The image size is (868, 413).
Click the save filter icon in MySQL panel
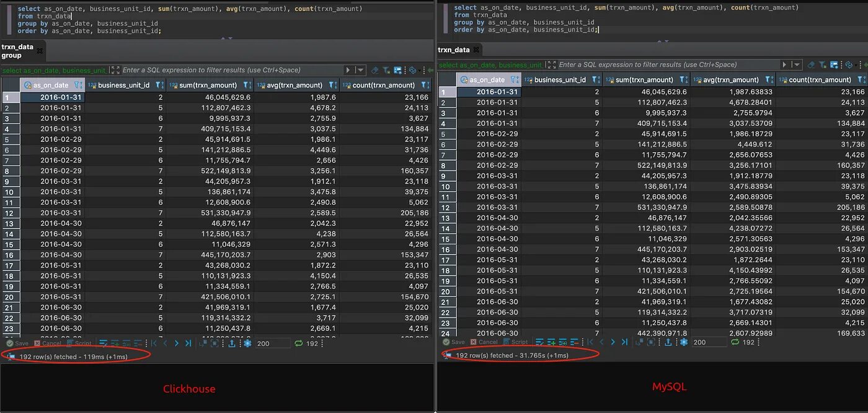click(834, 64)
